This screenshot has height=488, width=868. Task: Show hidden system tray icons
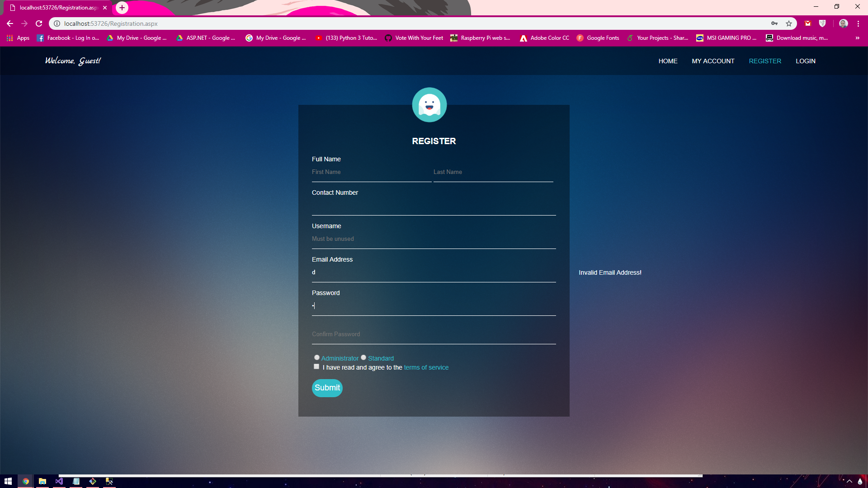[x=849, y=481]
